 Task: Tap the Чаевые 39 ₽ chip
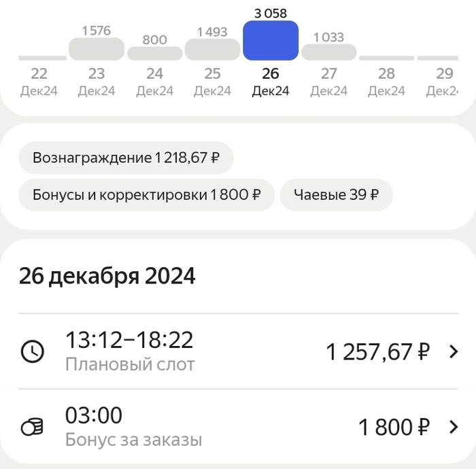click(x=336, y=195)
